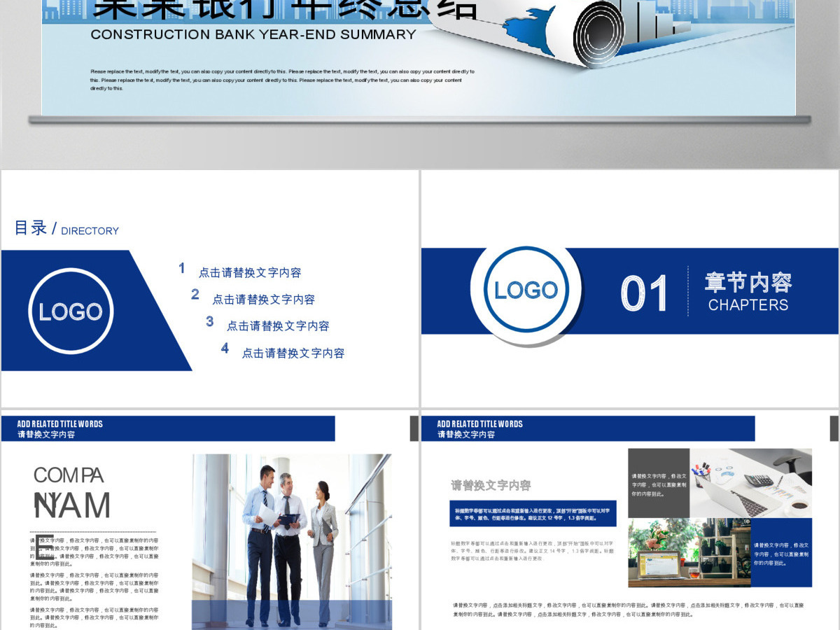The height and width of the screenshot is (630, 840).
Task: Click the number 1 in the directory list
Action: pos(182,268)
